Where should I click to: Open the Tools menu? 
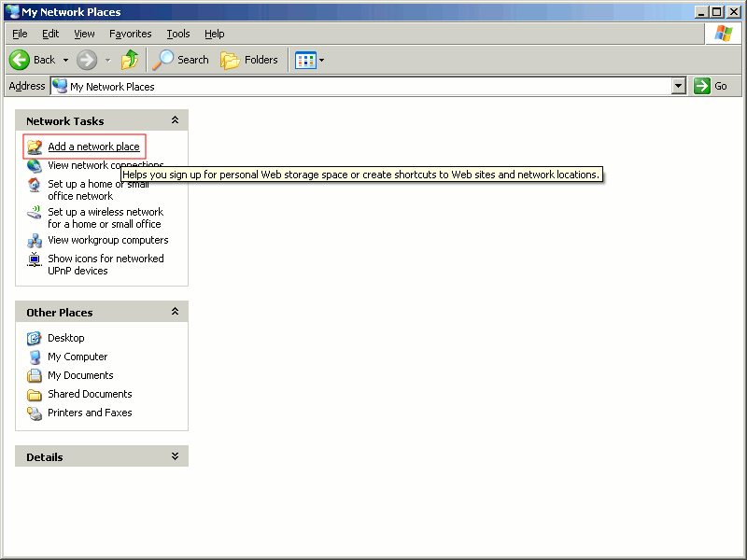pyautogui.click(x=178, y=34)
